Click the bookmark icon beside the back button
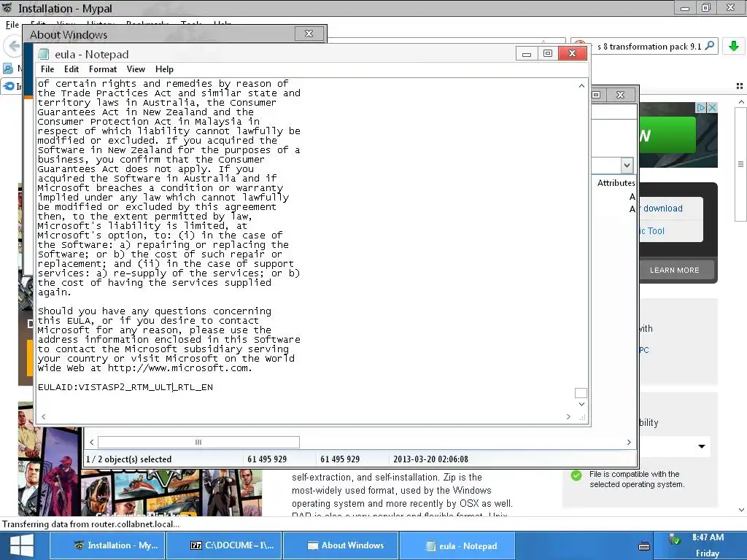The image size is (747, 560). click(8, 69)
